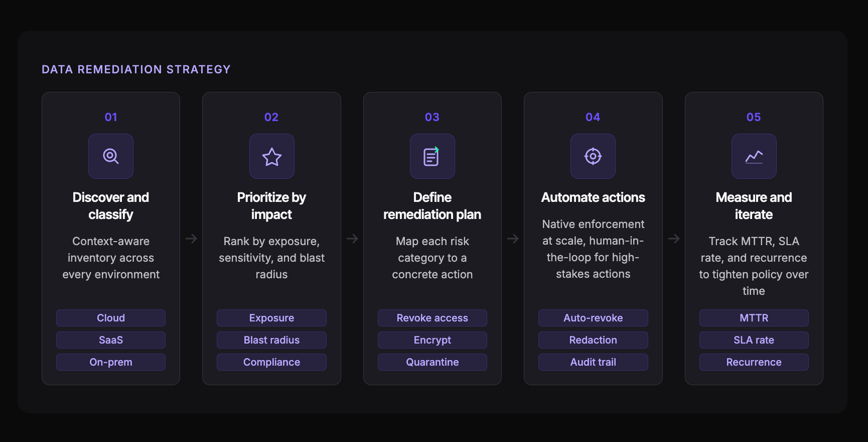Click the Automate actions title
This screenshot has width=868, height=442.
(593, 197)
